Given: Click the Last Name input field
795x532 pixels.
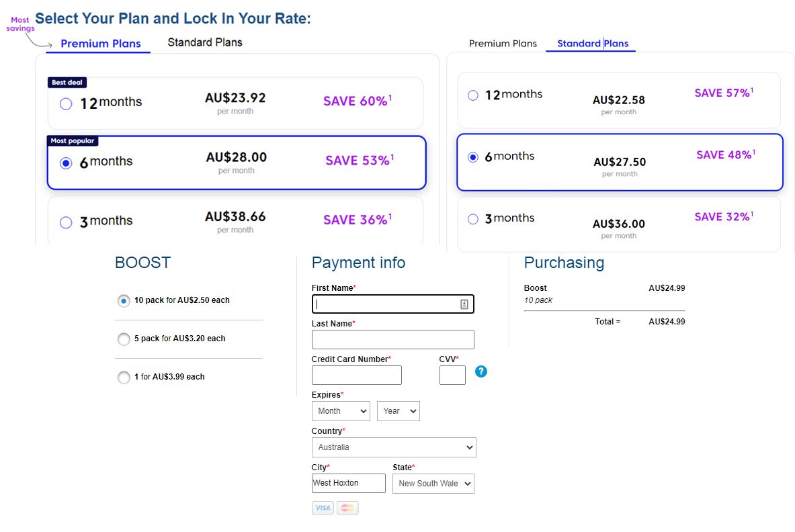Looking at the screenshot, I should pos(393,339).
